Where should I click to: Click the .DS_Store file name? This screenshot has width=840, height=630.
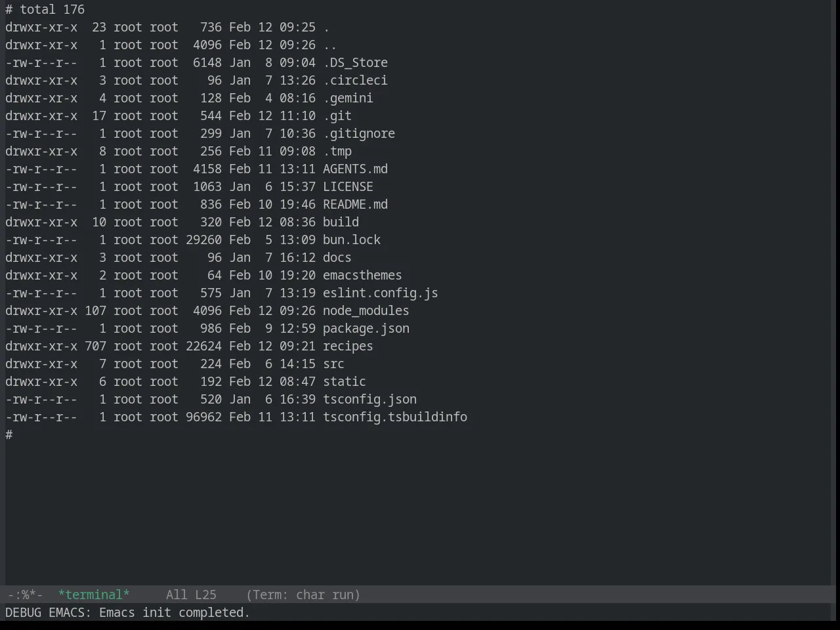coord(355,62)
